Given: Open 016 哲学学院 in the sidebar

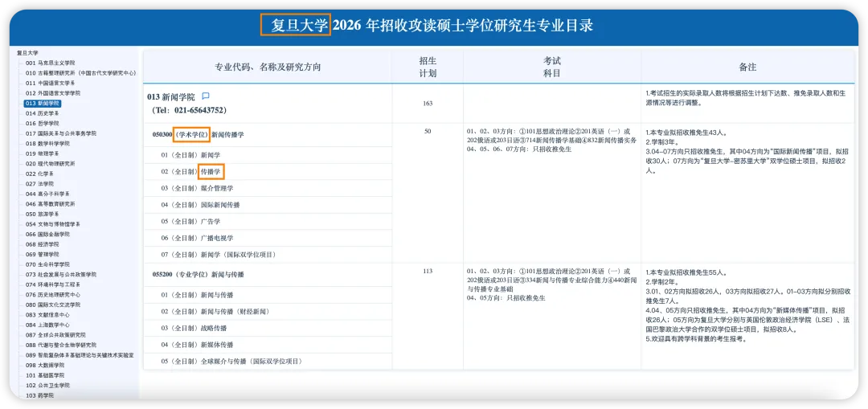Looking at the screenshot, I should point(42,124).
